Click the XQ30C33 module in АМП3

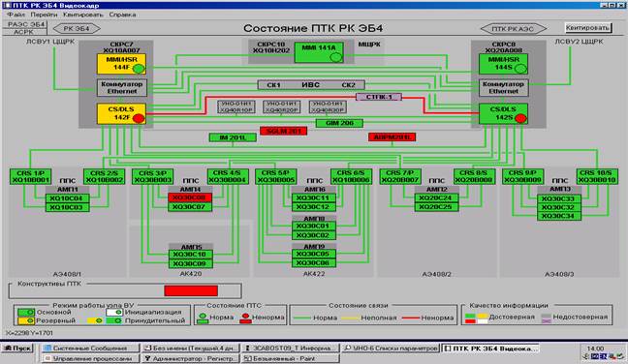pyautogui.click(x=559, y=198)
